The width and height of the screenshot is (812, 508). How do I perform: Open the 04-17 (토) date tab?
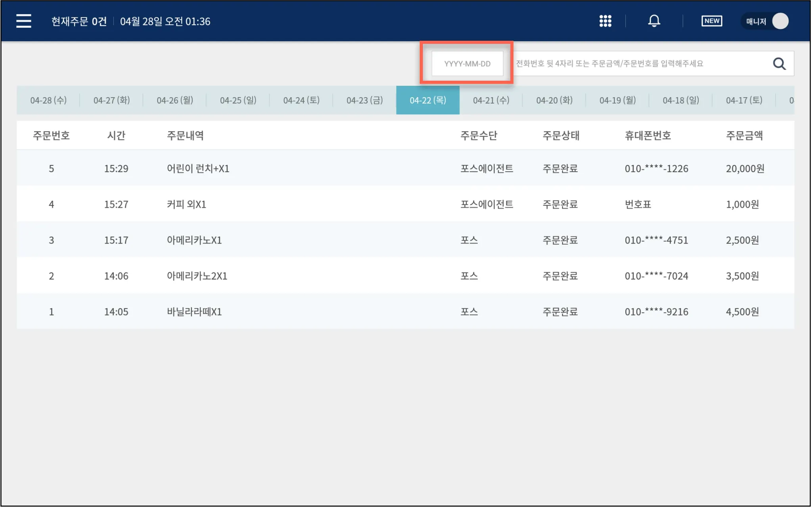744,100
